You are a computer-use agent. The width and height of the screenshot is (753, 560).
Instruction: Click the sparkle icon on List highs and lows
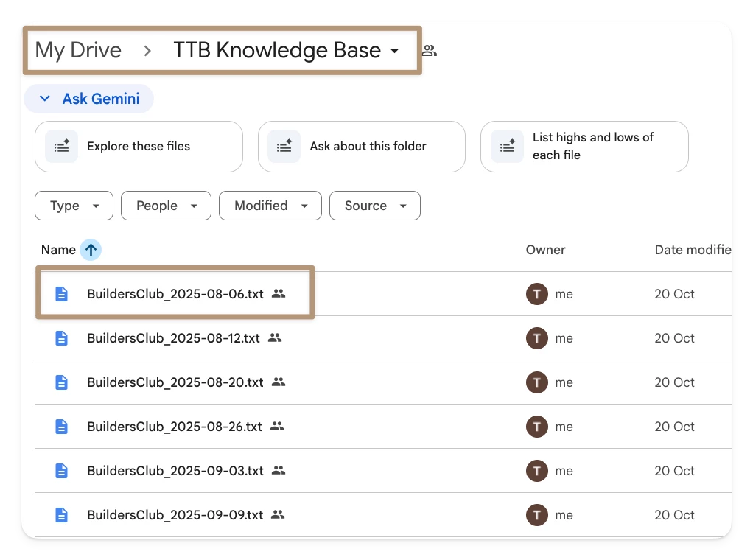507,146
